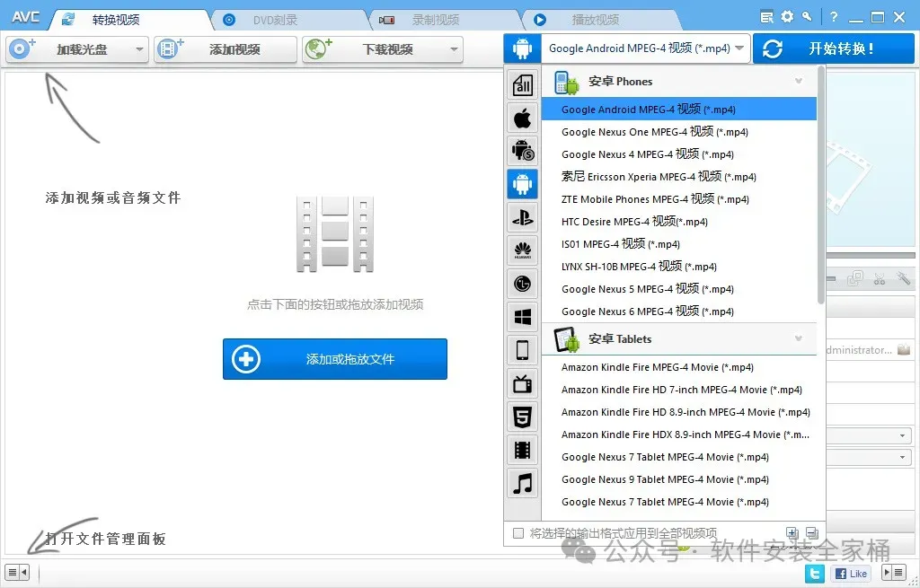The width and height of the screenshot is (920, 588).
Task: Select the HTML5 video category icon
Action: pos(522,417)
